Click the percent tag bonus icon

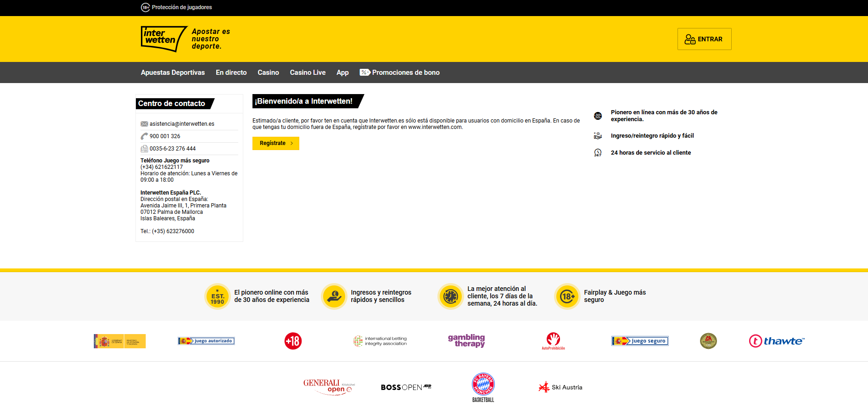pyautogui.click(x=365, y=73)
